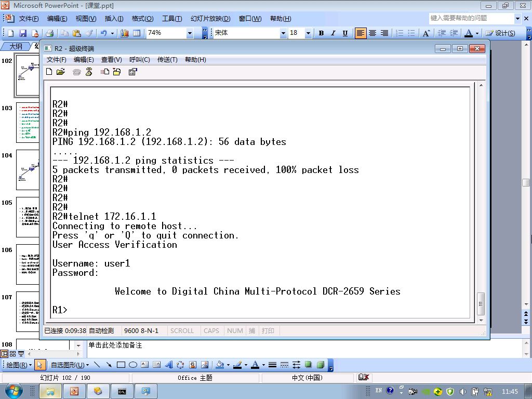Click the New Slide icon in PowerPoint toolbar

10,33
